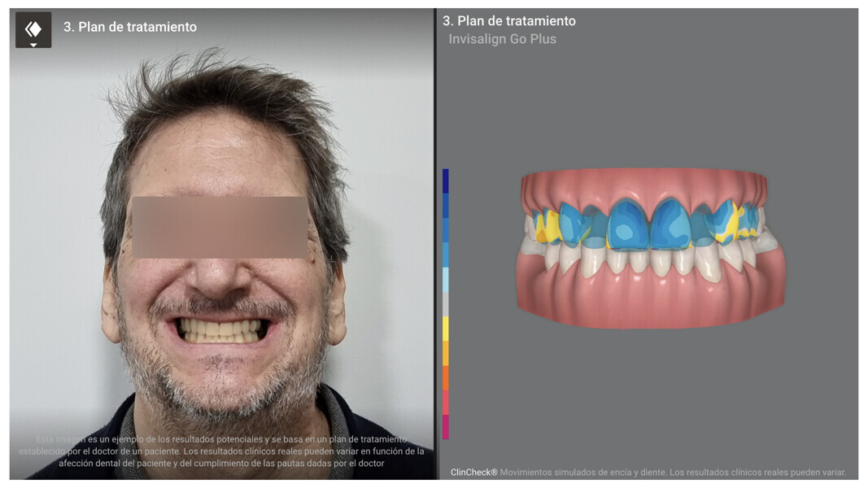This screenshot has height=488, width=868.
Task: Click the vertical divider between the panels
Action: (x=435, y=244)
